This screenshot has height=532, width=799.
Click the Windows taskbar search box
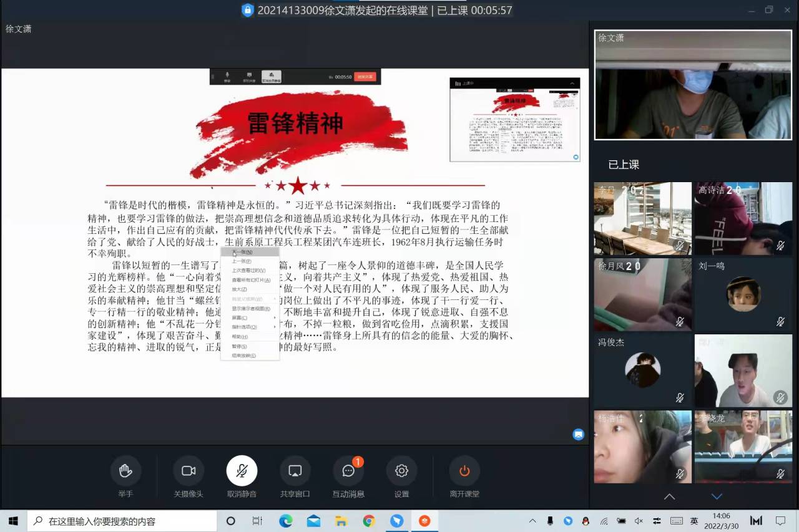[x=122, y=521]
